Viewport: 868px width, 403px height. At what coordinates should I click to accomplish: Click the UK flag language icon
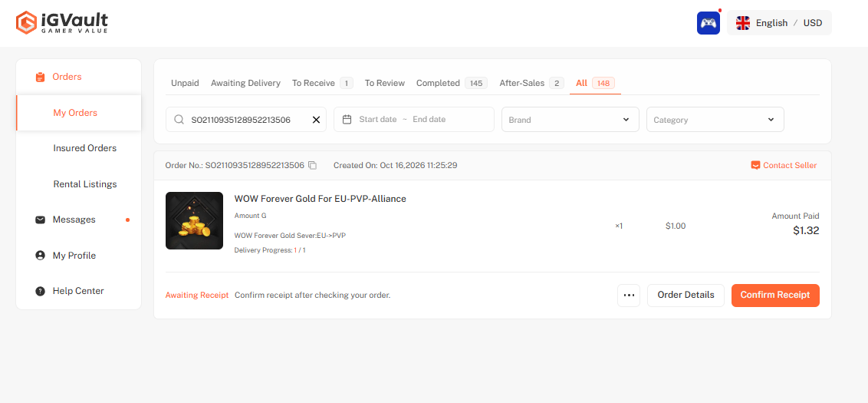pyautogui.click(x=742, y=23)
